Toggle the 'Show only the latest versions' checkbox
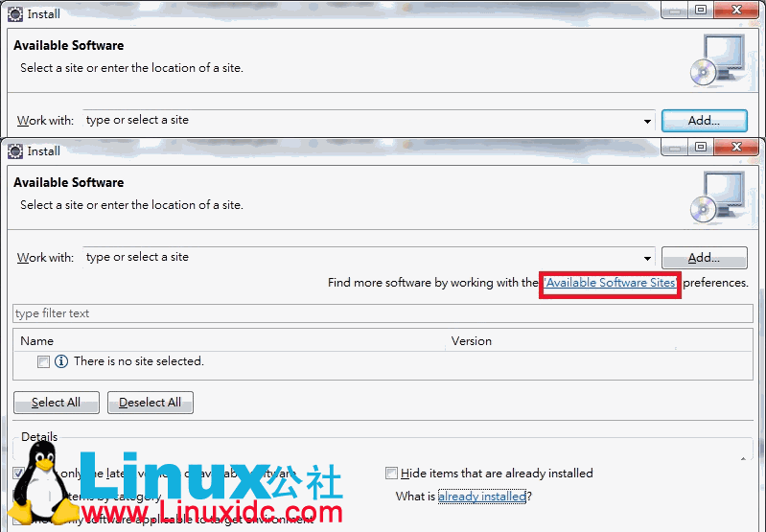The height and width of the screenshot is (532, 766). 19,474
